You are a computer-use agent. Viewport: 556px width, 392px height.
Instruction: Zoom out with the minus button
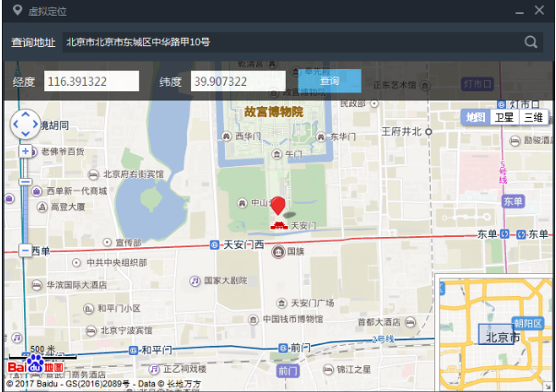pyautogui.click(x=25, y=251)
